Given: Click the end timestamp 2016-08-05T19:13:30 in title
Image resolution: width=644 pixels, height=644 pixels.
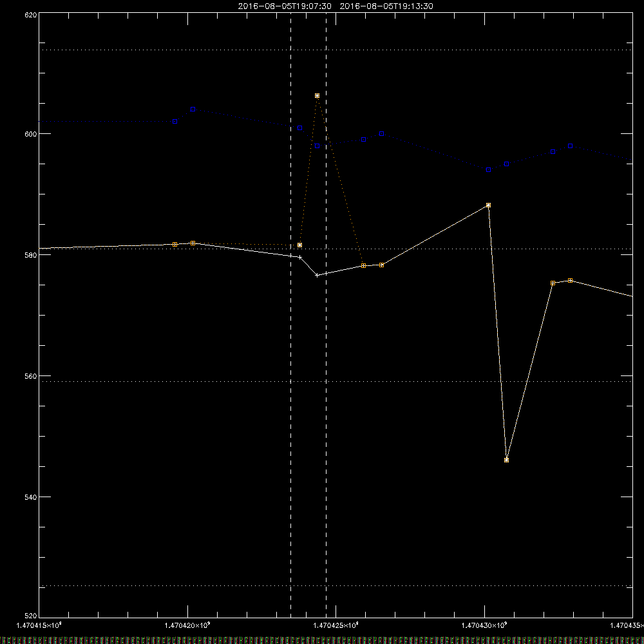Looking at the screenshot, I should tap(386, 6).
